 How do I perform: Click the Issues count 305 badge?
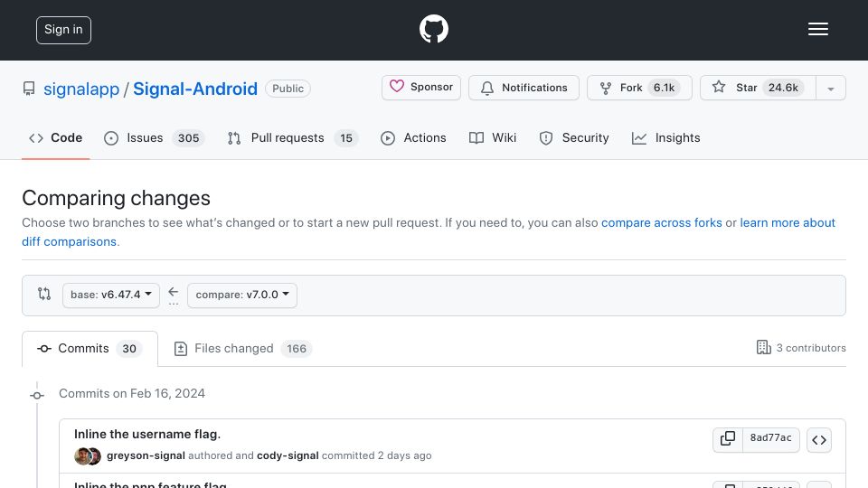188,138
